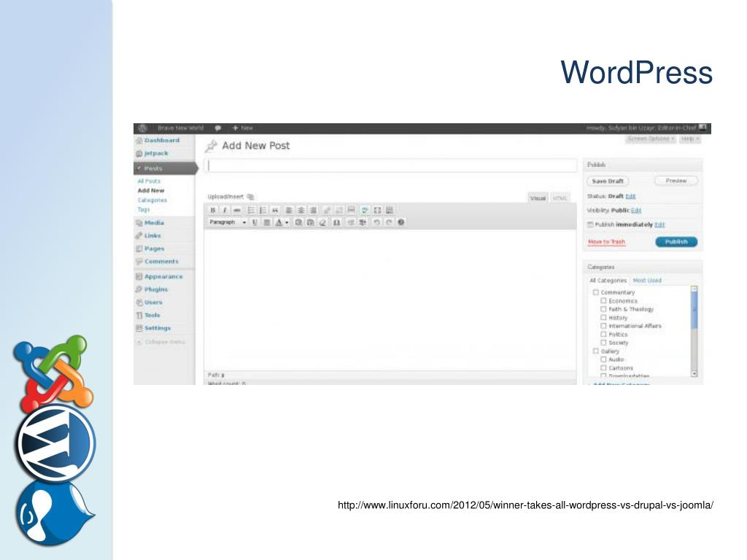Check the Economics category
The height and width of the screenshot is (560, 747).
[603, 301]
